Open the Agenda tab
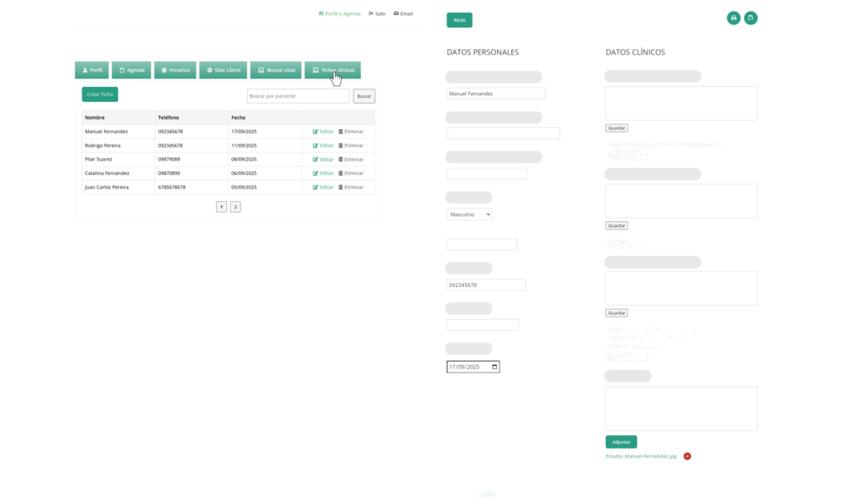The image size is (858, 504). pos(132,70)
